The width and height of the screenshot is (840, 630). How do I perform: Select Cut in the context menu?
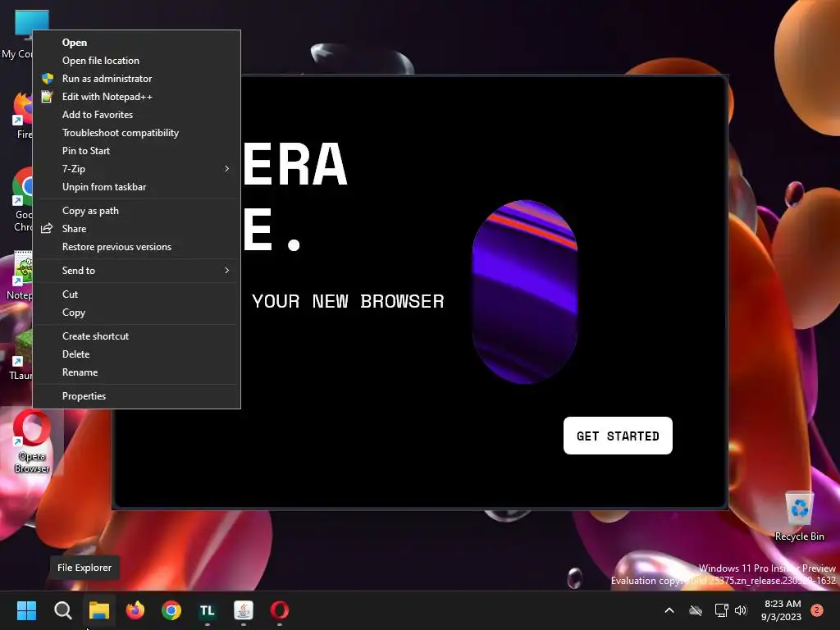137,294
